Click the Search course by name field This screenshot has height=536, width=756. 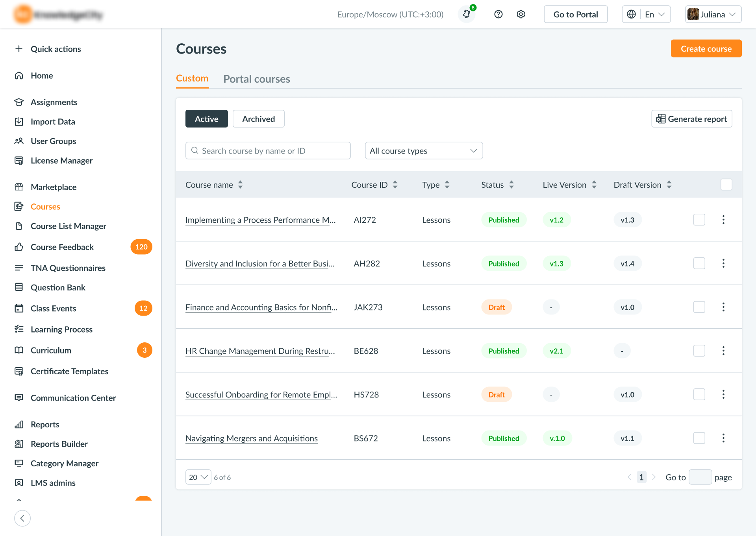pos(268,151)
